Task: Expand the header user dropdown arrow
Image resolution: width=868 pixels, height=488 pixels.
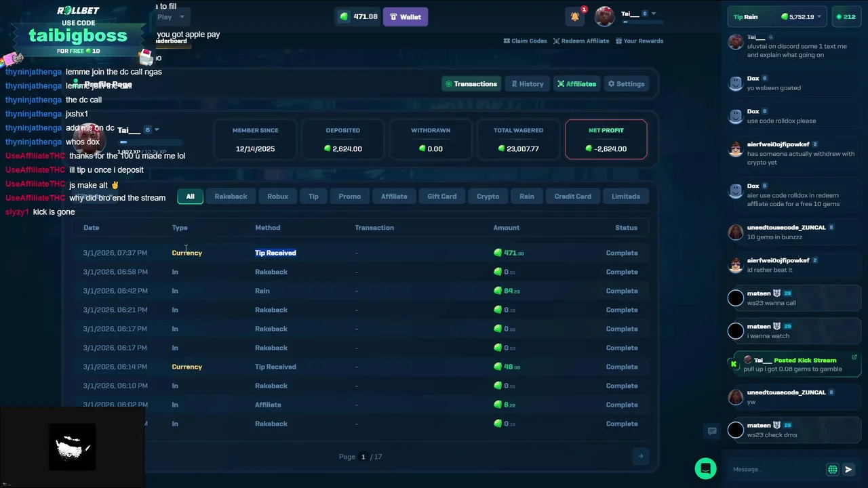Action: click(x=654, y=14)
